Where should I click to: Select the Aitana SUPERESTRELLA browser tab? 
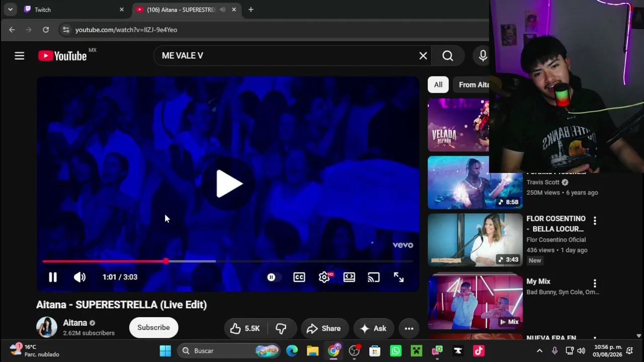(181, 10)
